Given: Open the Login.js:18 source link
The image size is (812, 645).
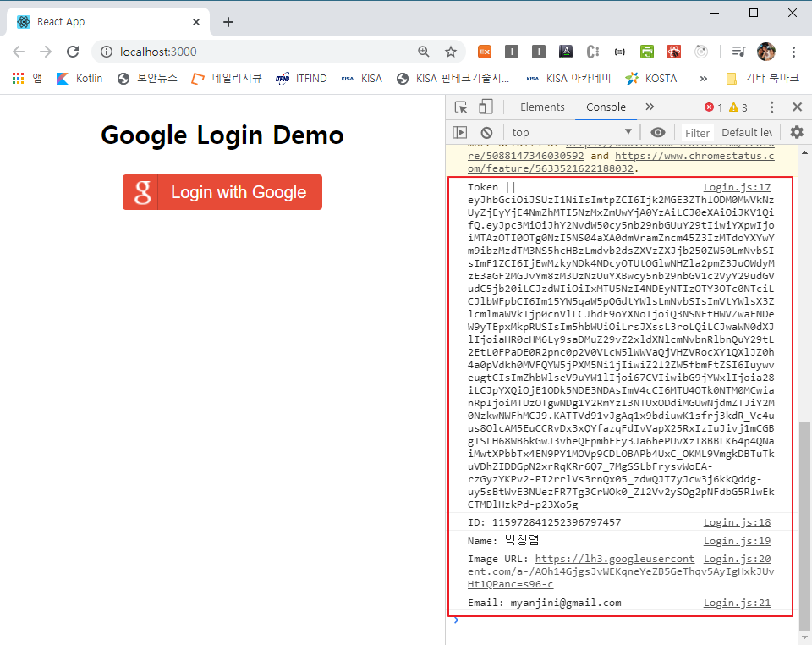Looking at the screenshot, I should tap(737, 522).
